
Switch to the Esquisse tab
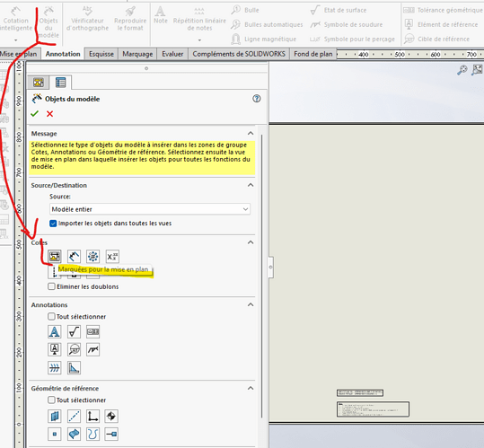coord(101,54)
